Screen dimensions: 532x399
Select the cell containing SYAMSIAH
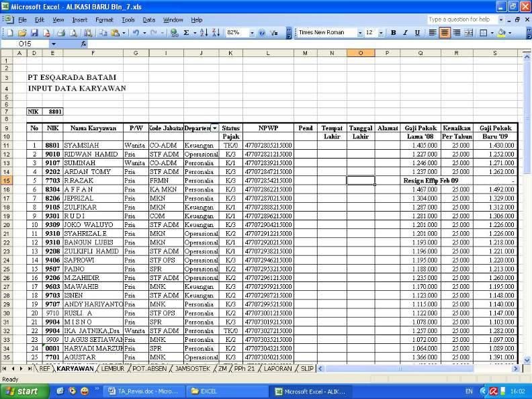coord(93,145)
